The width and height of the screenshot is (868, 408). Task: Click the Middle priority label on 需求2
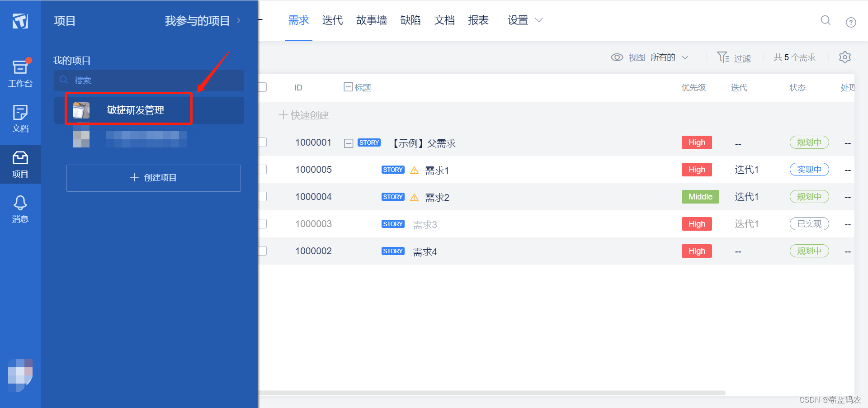(x=700, y=196)
